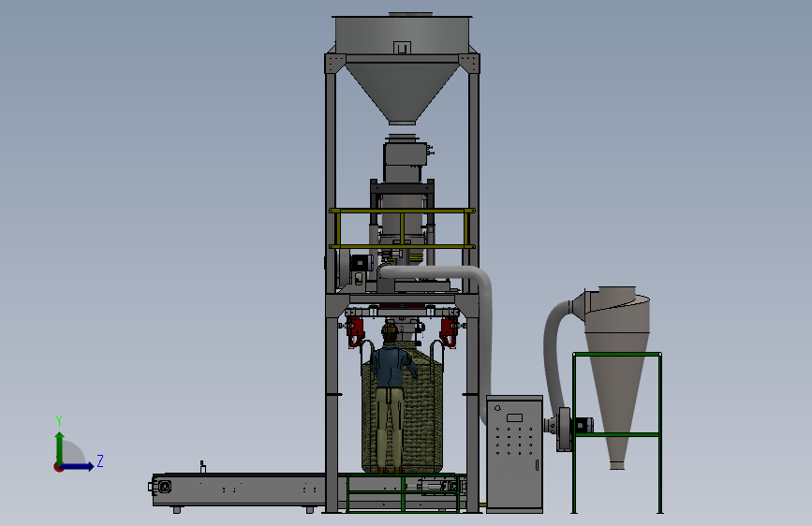Select the control cabinet door panel
Screen dimensions: 812x526
coord(514,455)
